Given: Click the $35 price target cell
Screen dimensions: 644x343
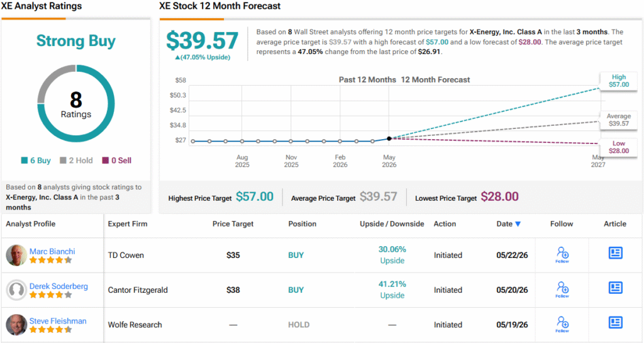Looking at the screenshot, I should pyautogui.click(x=233, y=255).
